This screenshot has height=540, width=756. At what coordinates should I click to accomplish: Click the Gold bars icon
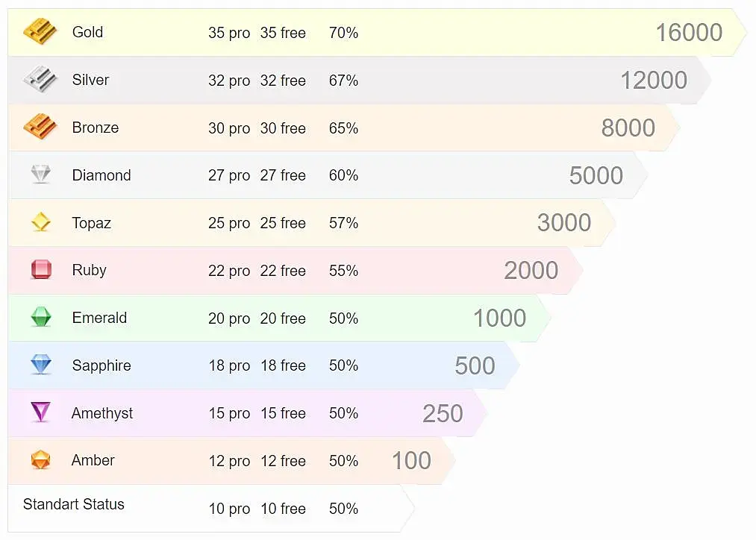coord(40,32)
